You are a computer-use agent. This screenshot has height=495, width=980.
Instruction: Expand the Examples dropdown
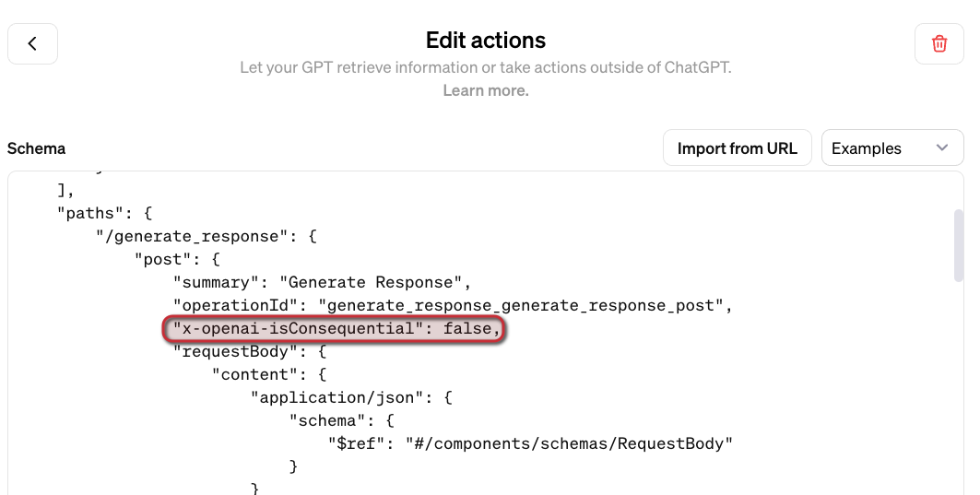pos(891,148)
